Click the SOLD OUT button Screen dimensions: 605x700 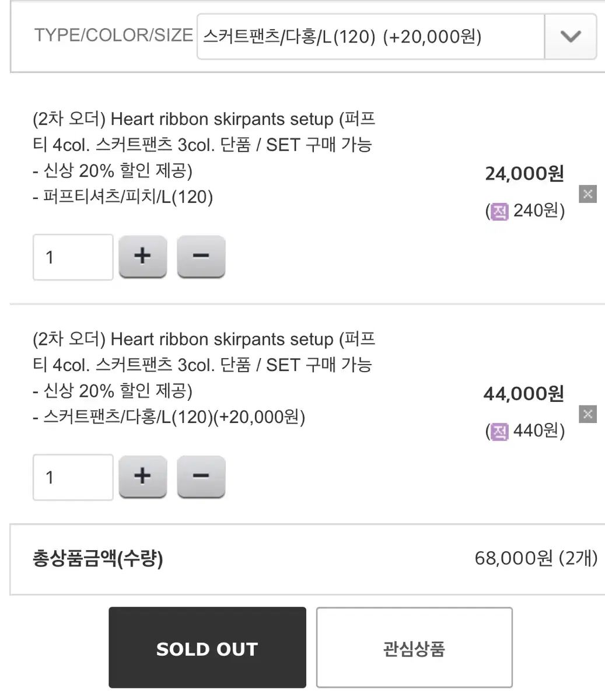(x=207, y=647)
